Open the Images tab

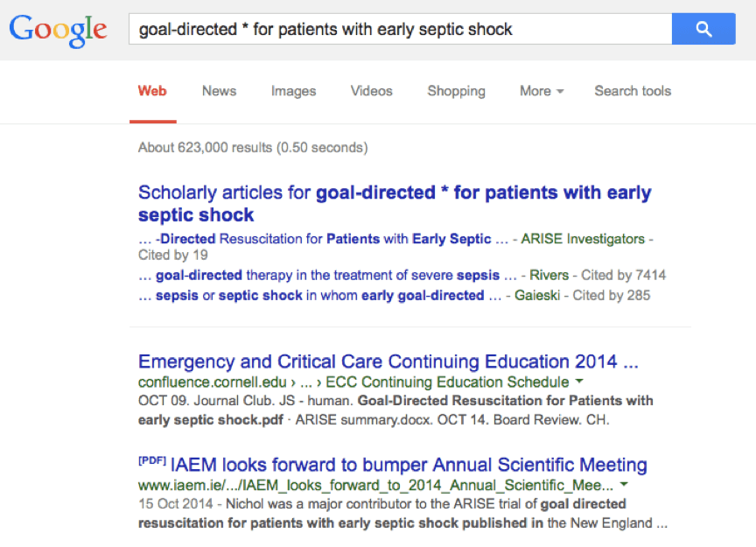pos(293,91)
